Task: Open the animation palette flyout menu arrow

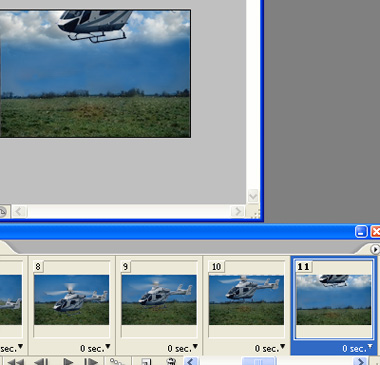Action: point(375,249)
